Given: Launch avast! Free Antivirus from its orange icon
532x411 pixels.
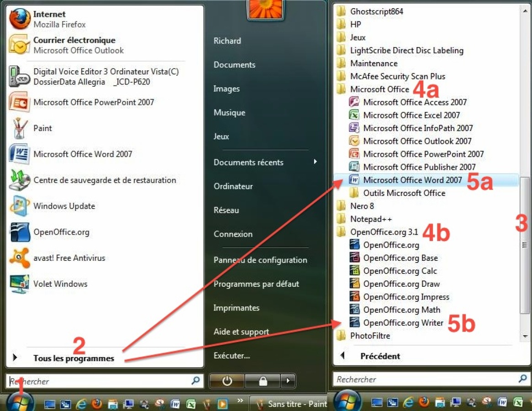Looking at the screenshot, I should click(19, 258).
